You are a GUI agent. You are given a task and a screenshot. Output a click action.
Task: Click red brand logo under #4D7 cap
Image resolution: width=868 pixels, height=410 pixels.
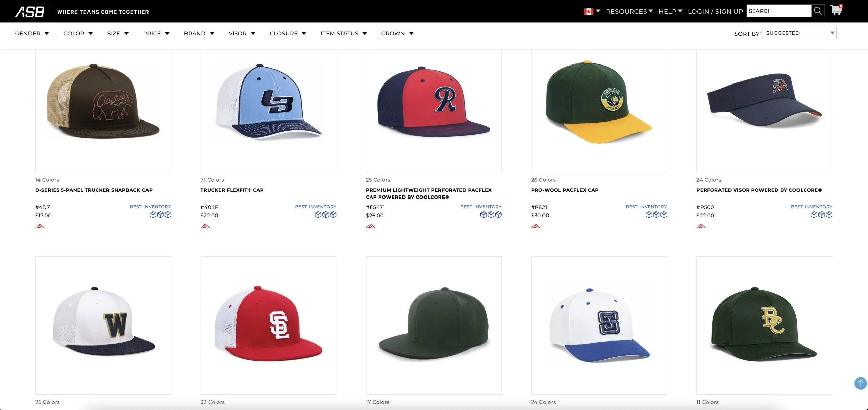point(40,226)
